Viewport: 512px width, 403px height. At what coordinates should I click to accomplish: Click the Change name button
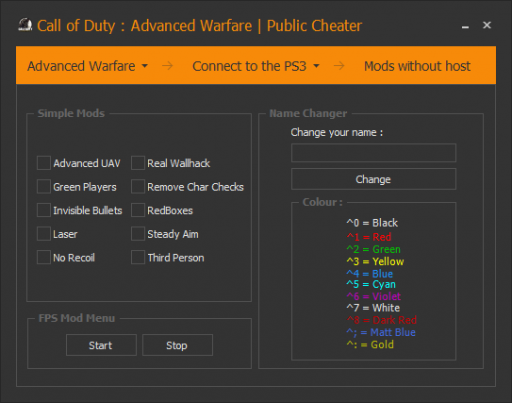pyautogui.click(x=373, y=179)
